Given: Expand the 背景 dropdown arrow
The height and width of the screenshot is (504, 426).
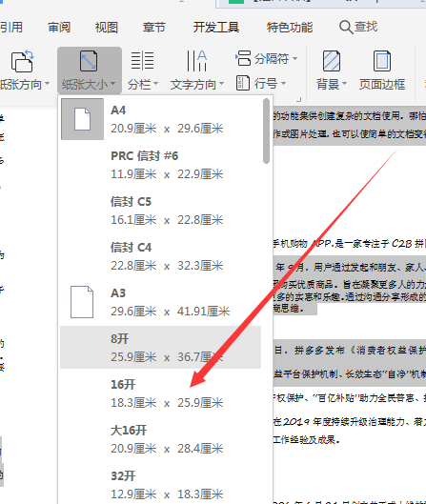Looking at the screenshot, I should (344, 84).
